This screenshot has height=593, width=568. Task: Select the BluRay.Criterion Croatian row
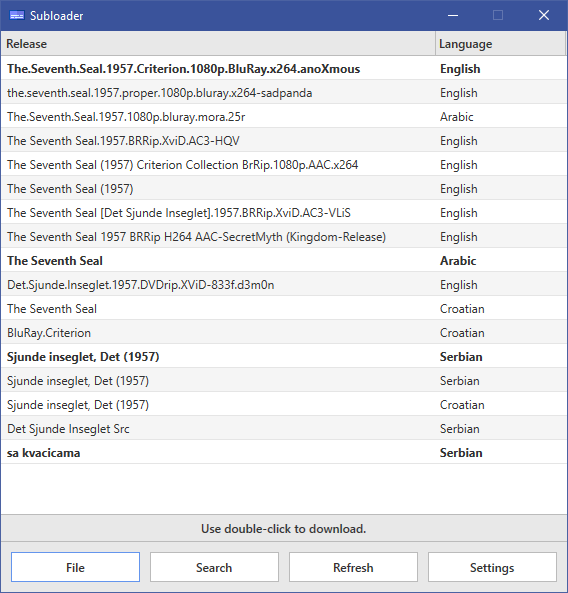coord(284,332)
